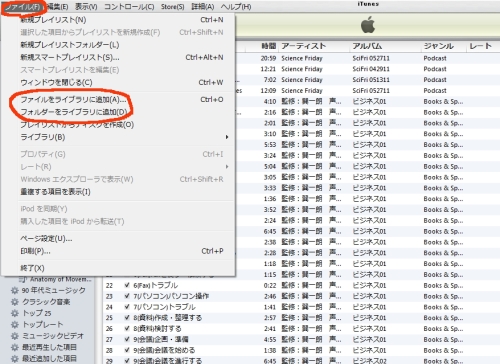Uncheck the 7(パソコン)パソコン操作 track checkbox

127,296
